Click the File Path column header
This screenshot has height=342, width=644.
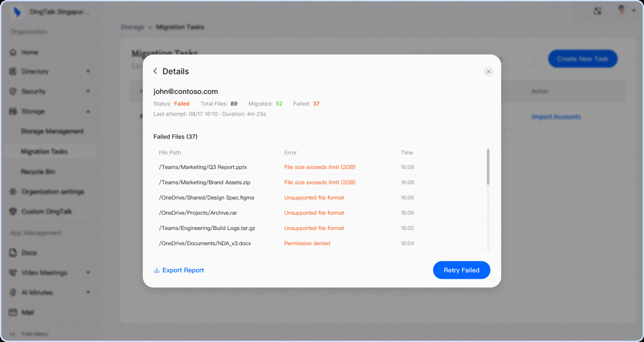tap(170, 153)
